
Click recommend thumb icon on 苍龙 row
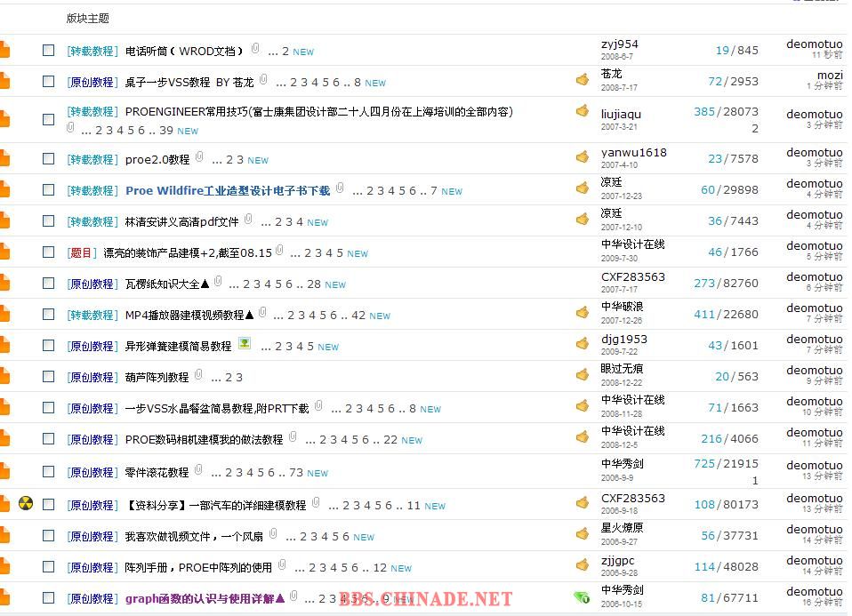[583, 79]
